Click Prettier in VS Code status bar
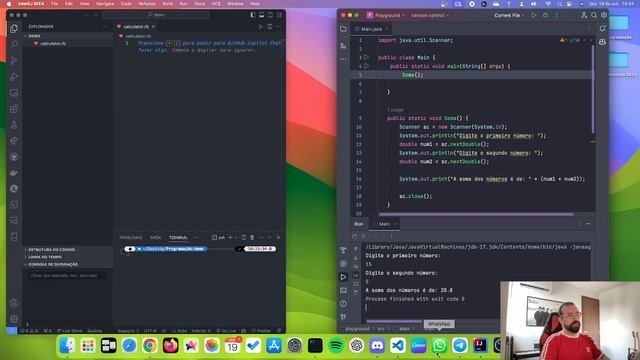This screenshot has width=640, height=360. [x=261, y=331]
